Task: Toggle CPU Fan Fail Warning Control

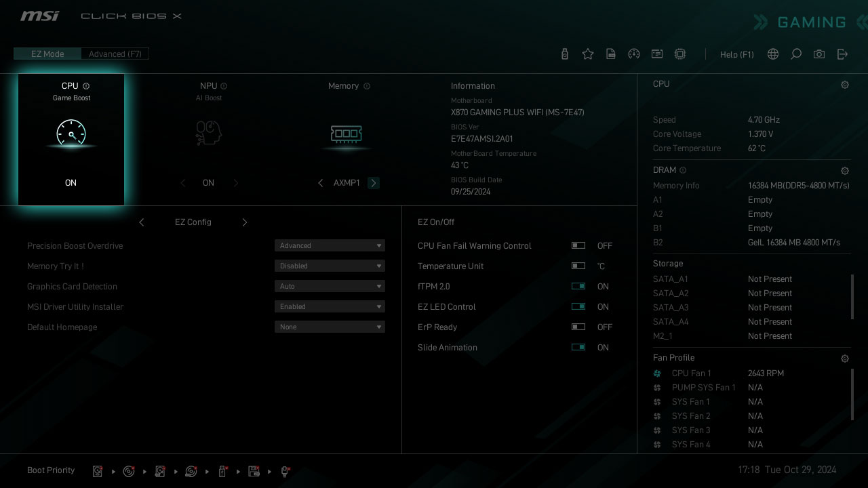Action: (578, 246)
